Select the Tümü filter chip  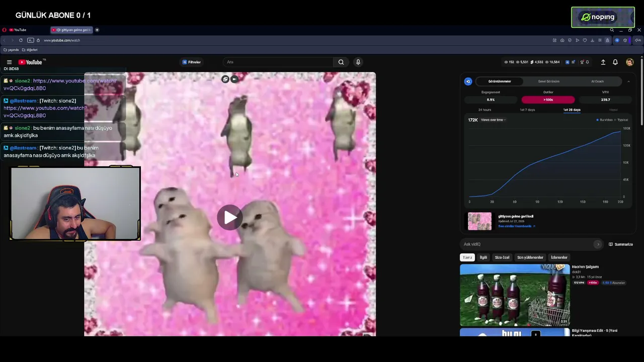[467, 257]
